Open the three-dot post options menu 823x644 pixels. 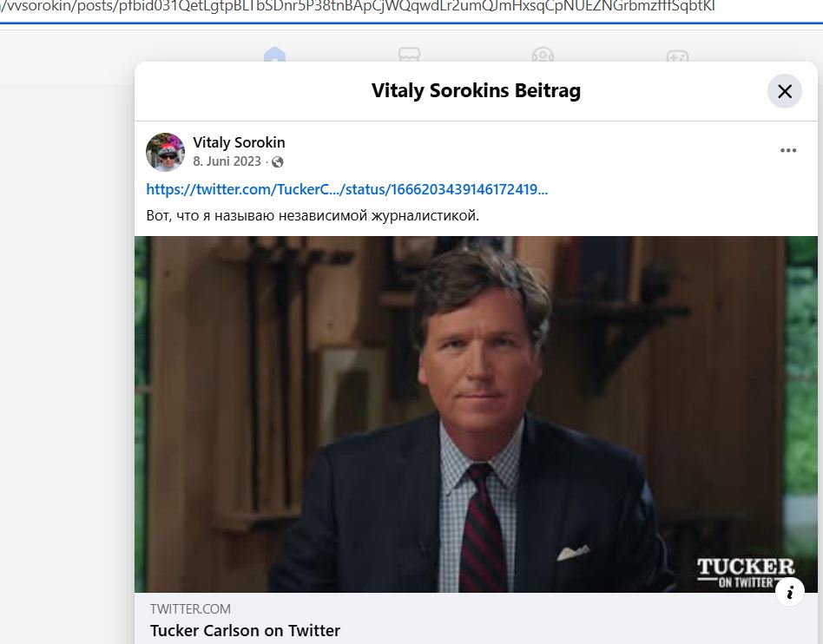(787, 150)
